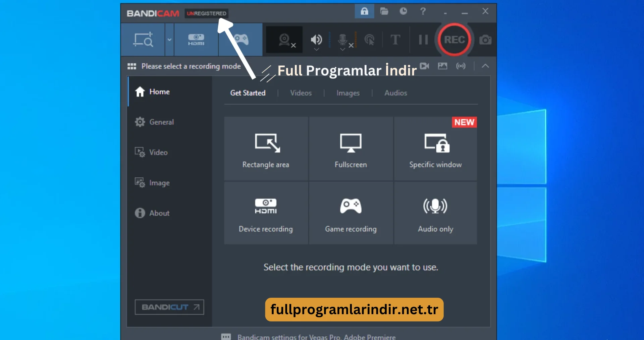Open the help question mark icon

coord(423,11)
